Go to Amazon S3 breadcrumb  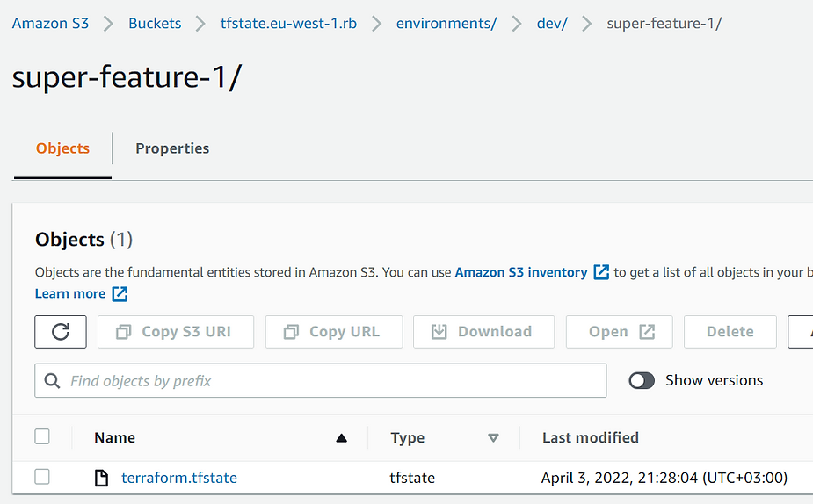pos(50,24)
